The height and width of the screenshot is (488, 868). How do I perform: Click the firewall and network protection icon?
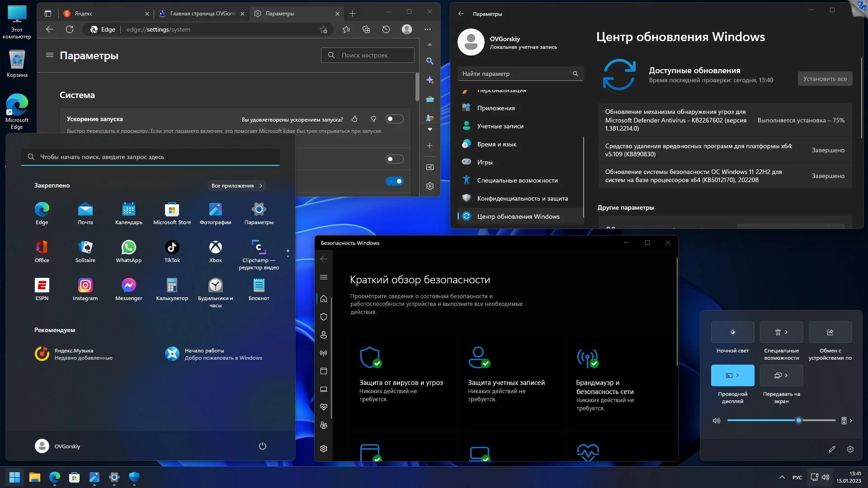pos(587,358)
